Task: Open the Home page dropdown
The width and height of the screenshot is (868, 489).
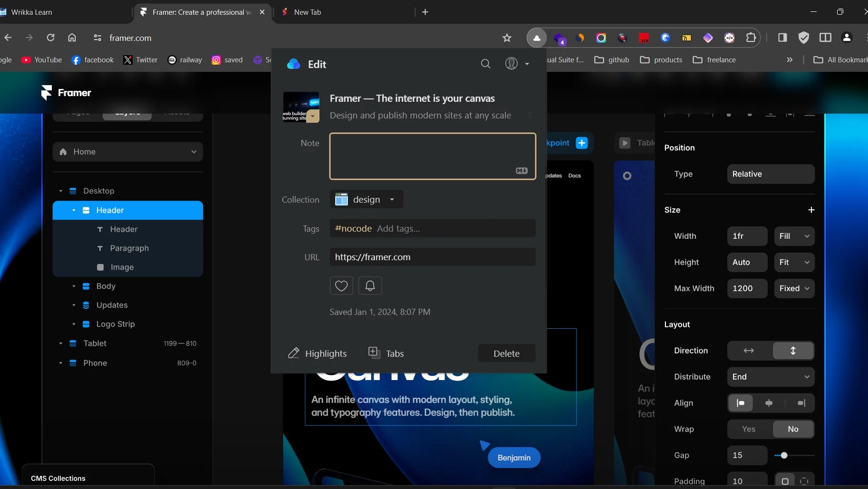Action: pos(128,152)
